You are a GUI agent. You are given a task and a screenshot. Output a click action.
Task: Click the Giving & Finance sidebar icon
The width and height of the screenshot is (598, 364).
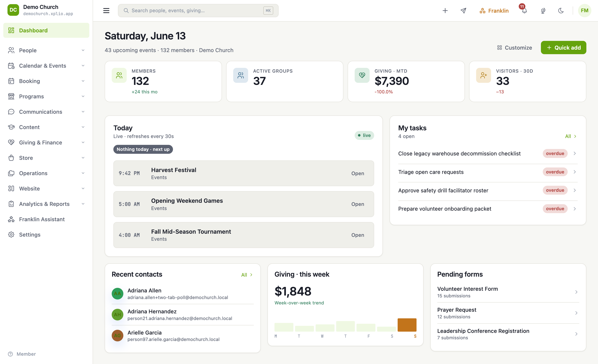coord(11,142)
